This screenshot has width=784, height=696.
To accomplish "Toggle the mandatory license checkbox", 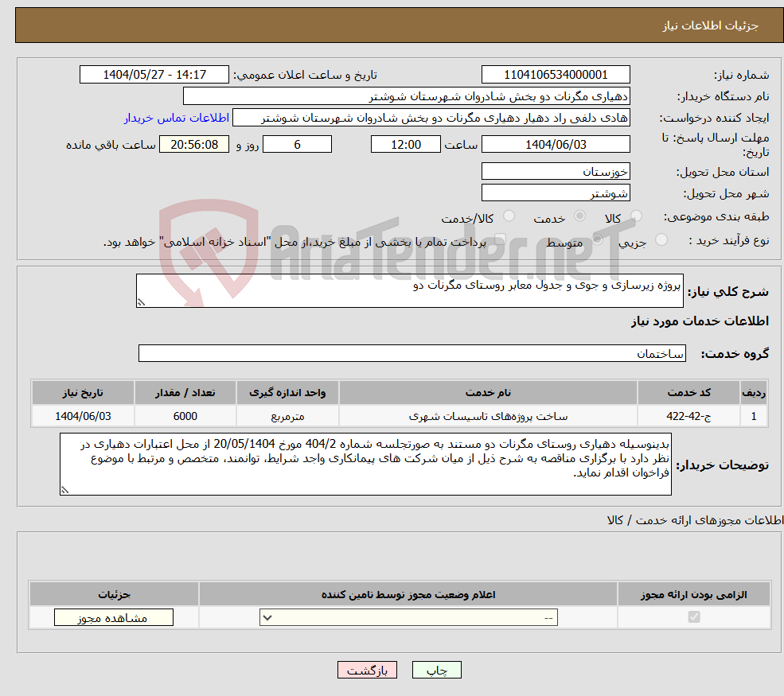I will 694,617.
